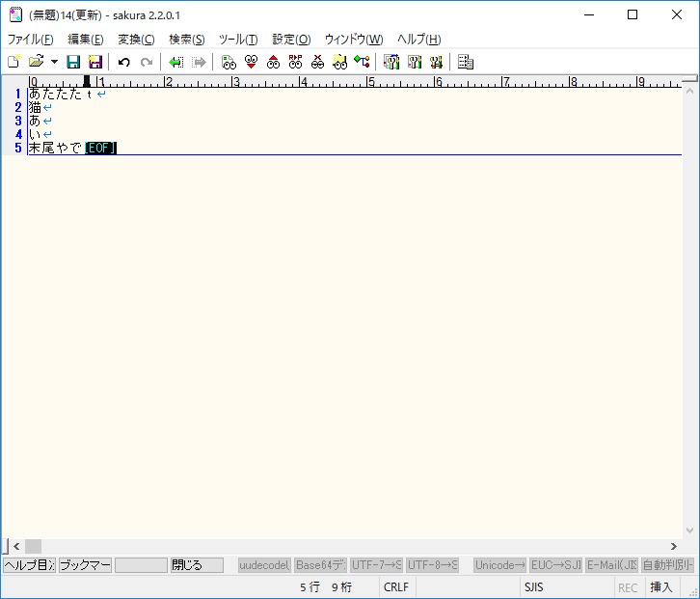The width and height of the screenshot is (700, 599).
Task: Click the column ruler at mark 5
Action: [370, 82]
